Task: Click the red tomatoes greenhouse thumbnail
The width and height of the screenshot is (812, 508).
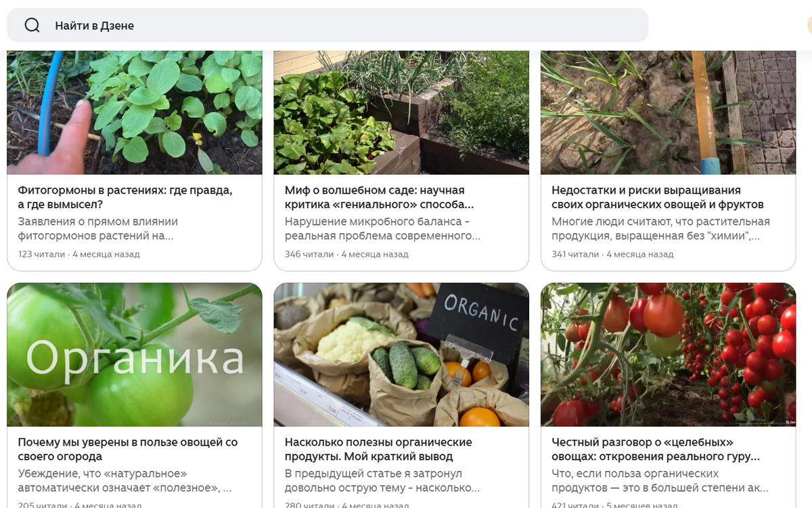Action: tap(669, 355)
